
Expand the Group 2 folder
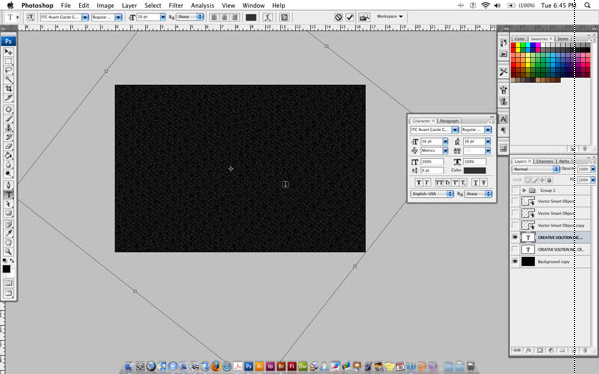pyautogui.click(x=524, y=190)
